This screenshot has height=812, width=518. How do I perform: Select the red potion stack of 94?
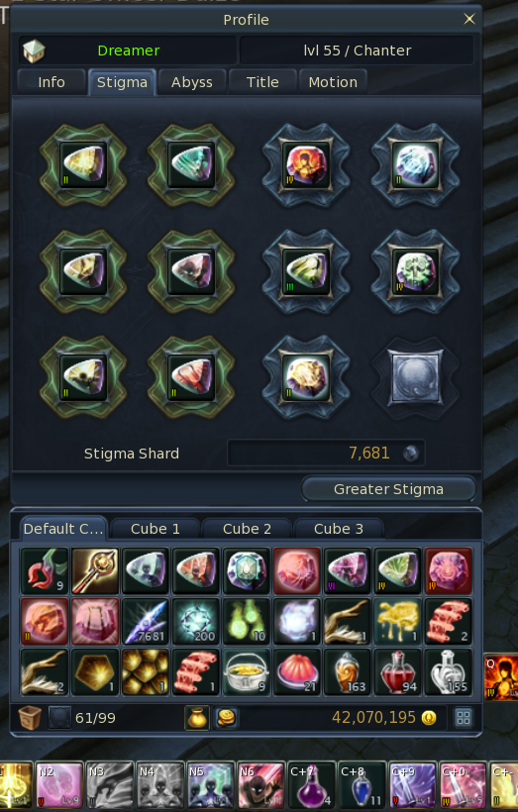[397, 672]
